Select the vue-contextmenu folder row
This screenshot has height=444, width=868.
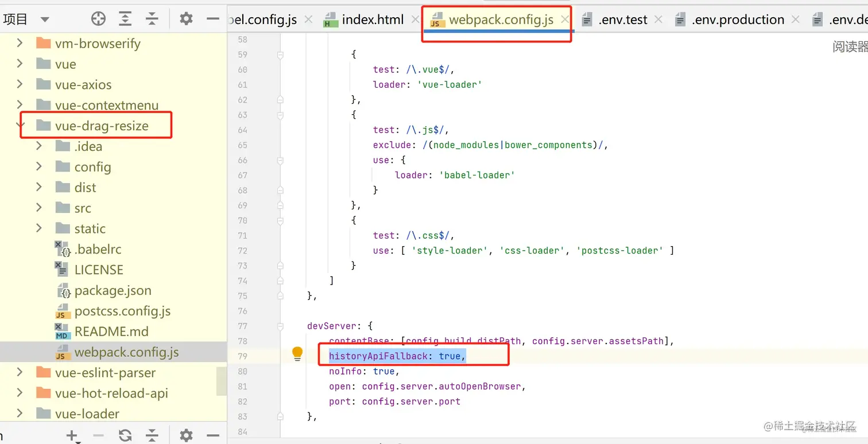[114, 105]
